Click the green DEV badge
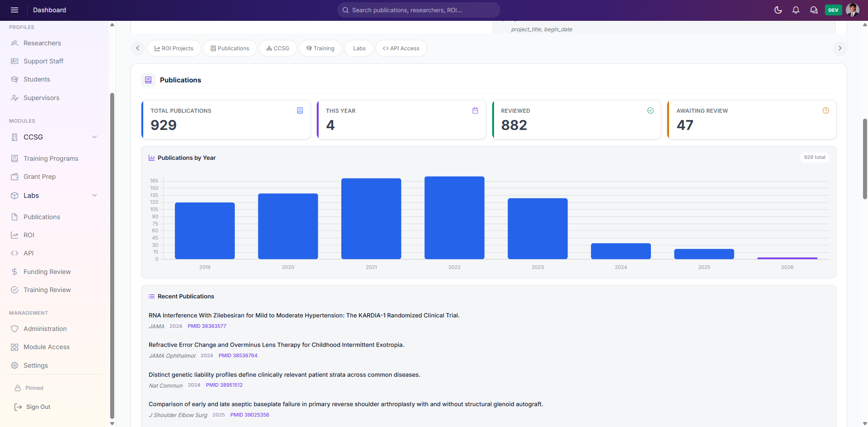The width and height of the screenshot is (868, 427). 834,10
